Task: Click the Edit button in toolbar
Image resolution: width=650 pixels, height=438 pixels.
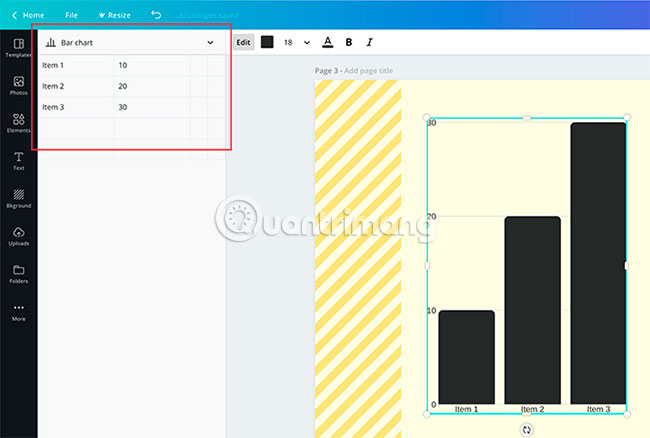Action: coord(243,42)
